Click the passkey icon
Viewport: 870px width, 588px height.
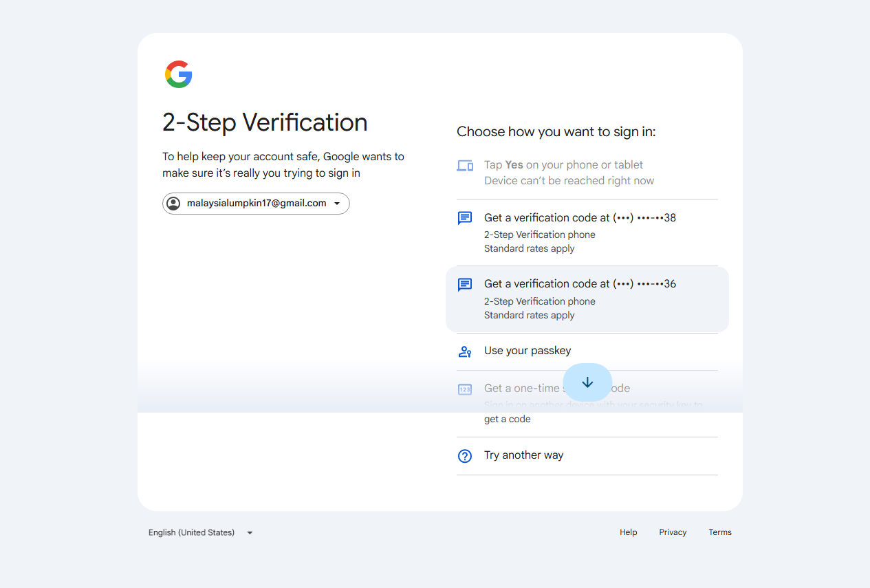point(465,351)
